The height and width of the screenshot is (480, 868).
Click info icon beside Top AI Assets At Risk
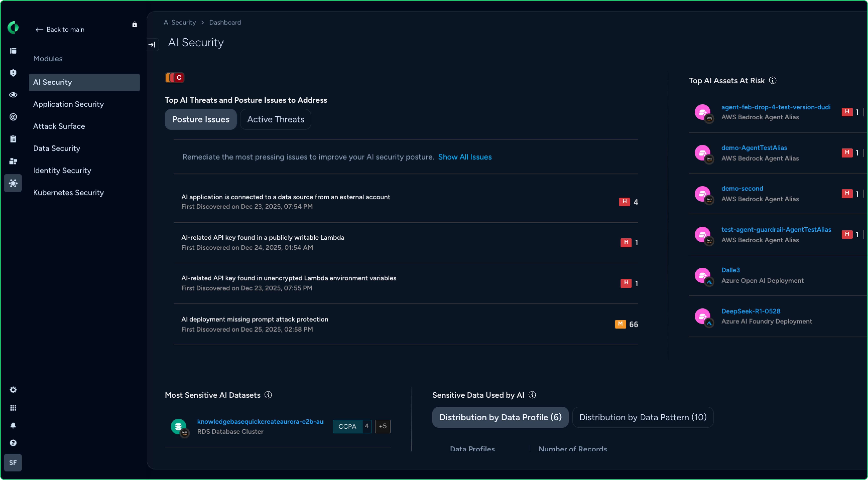point(773,80)
